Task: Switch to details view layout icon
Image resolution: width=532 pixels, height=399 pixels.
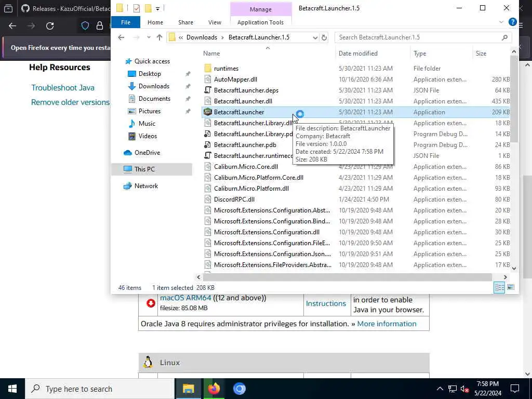Action: (x=499, y=287)
